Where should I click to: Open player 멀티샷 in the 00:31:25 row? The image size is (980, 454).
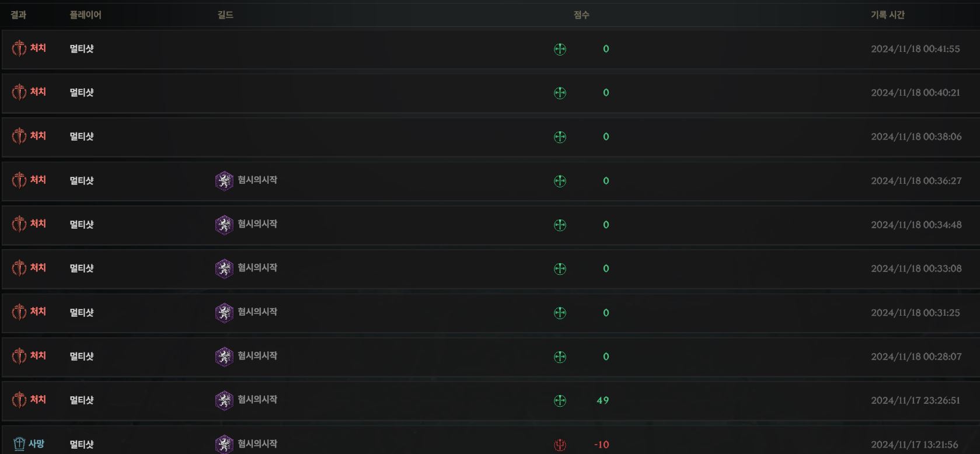click(82, 312)
